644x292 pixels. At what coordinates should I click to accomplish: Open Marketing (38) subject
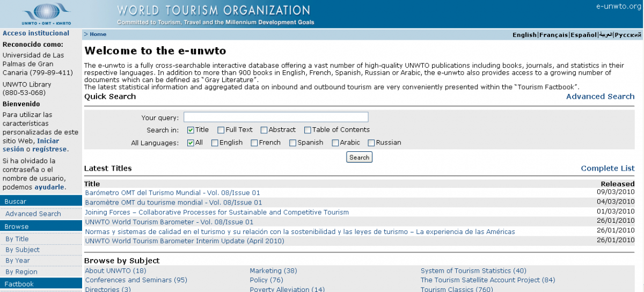pyautogui.click(x=273, y=271)
